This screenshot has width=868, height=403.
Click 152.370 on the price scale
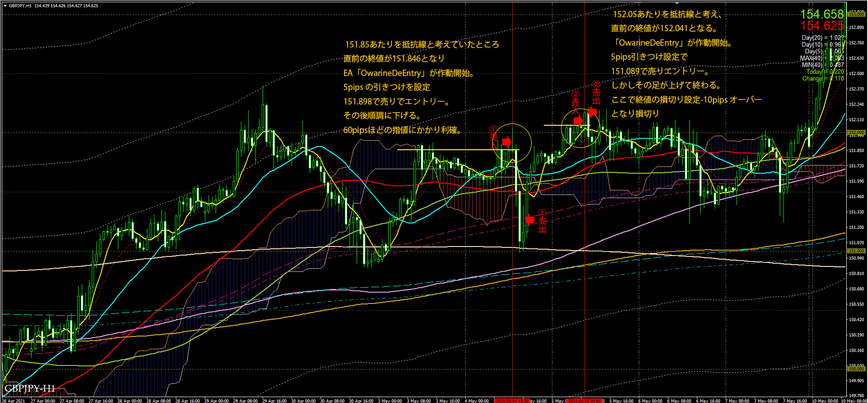[x=857, y=89]
